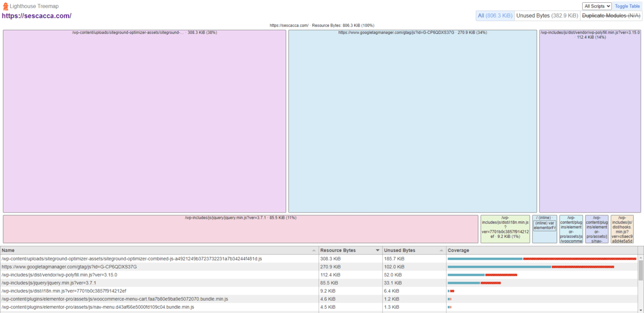Click the wp-polyfill.min.js?ver=3.15.0 table row name
The height and width of the screenshot is (313, 644).
coord(60,275)
